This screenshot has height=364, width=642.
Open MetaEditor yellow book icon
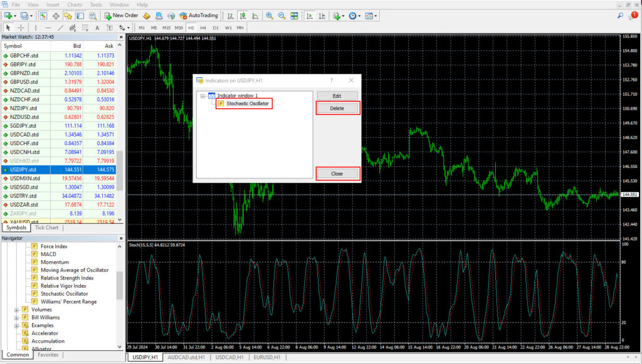click(x=147, y=16)
